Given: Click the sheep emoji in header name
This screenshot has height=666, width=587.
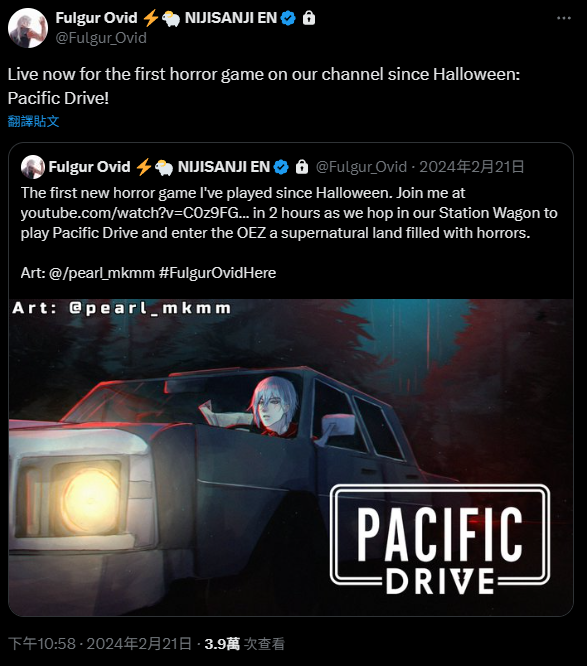Looking at the screenshot, I should tap(171, 19).
